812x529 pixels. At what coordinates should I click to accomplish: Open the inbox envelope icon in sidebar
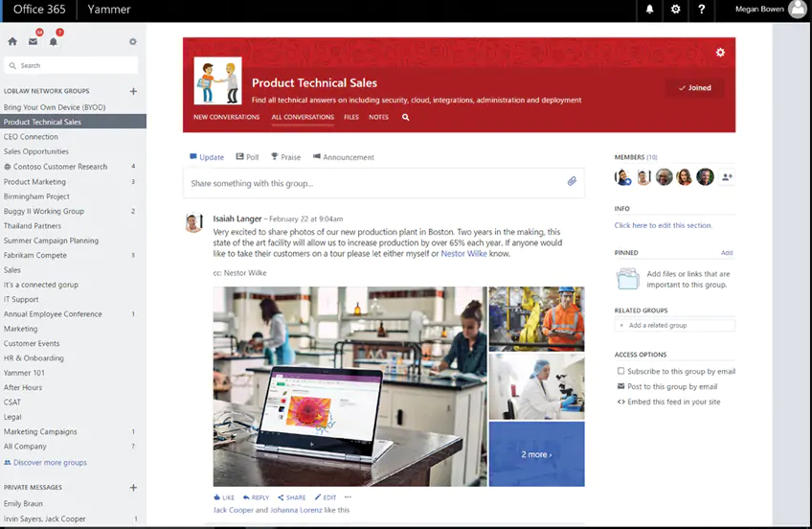point(33,41)
